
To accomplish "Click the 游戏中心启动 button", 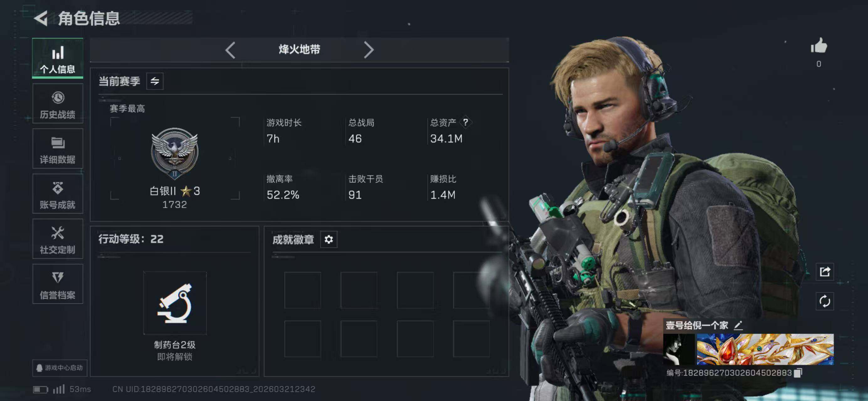I will click(60, 368).
